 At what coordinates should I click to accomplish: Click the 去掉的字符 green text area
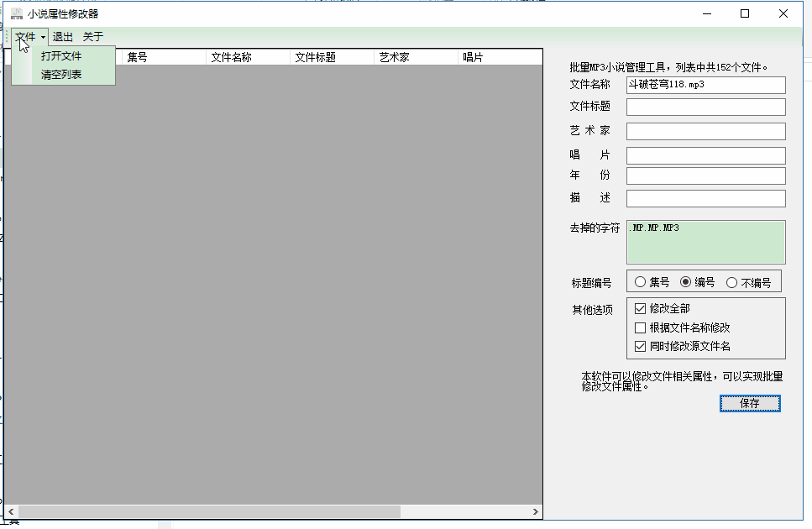(x=705, y=244)
